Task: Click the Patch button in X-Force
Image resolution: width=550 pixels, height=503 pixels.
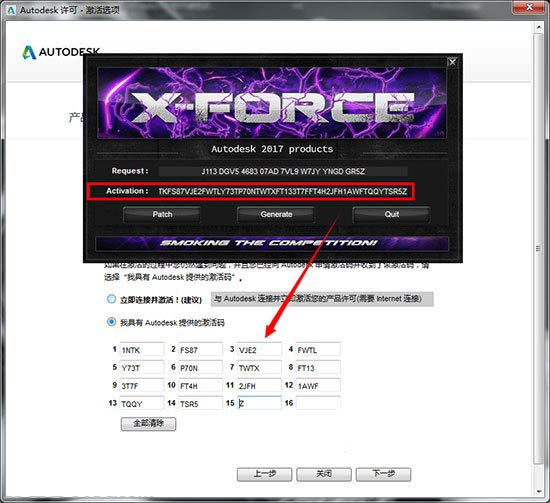Action: (x=162, y=214)
